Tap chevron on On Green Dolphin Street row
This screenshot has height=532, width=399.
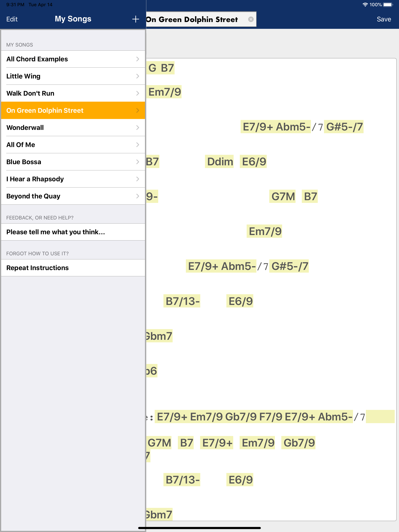click(x=138, y=110)
